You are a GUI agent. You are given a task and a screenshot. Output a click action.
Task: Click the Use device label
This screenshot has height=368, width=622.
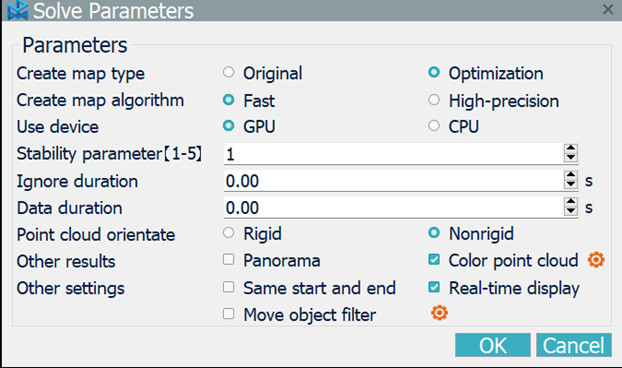click(58, 127)
